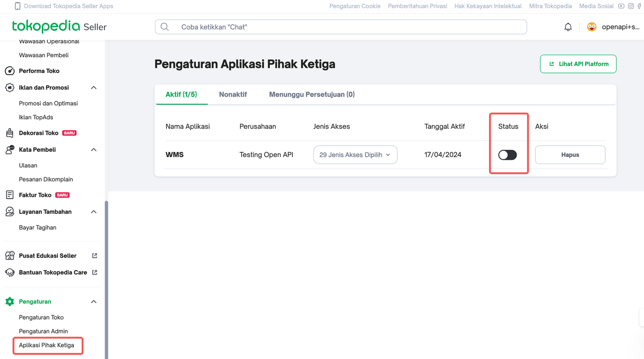Screen dimensions: 644x359
Task: Open YouTube social media icon
Action: [x=622, y=6]
